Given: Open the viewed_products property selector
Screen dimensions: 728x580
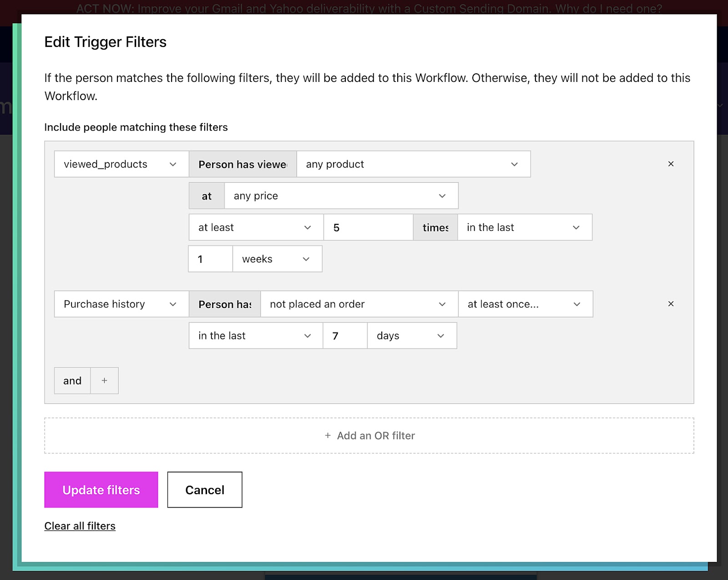Looking at the screenshot, I should point(121,164).
